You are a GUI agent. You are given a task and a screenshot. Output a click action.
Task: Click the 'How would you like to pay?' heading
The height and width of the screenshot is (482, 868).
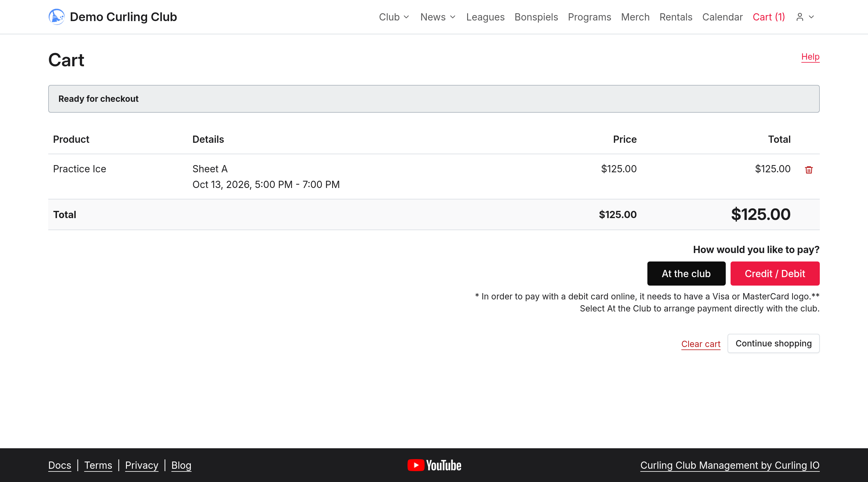(x=756, y=250)
